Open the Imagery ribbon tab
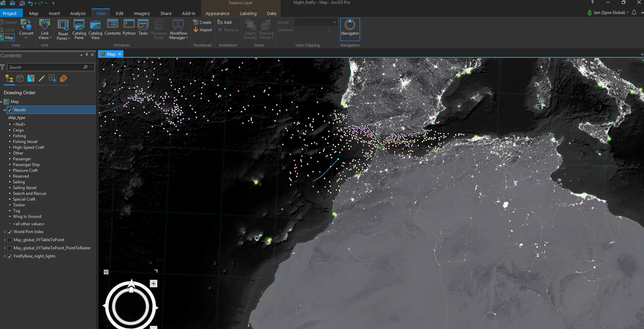644x329 pixels. click(x=142, y=14)
